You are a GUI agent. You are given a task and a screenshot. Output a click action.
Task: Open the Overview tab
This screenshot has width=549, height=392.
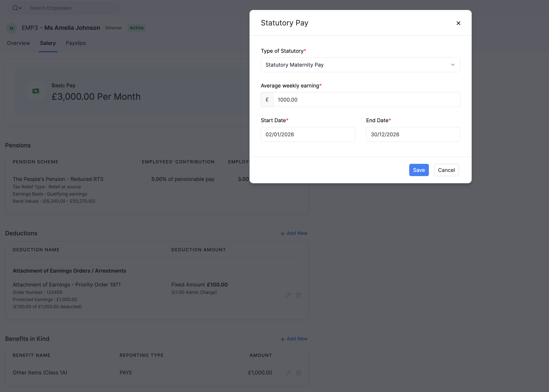pyautogui.click(x=18, y=43)
